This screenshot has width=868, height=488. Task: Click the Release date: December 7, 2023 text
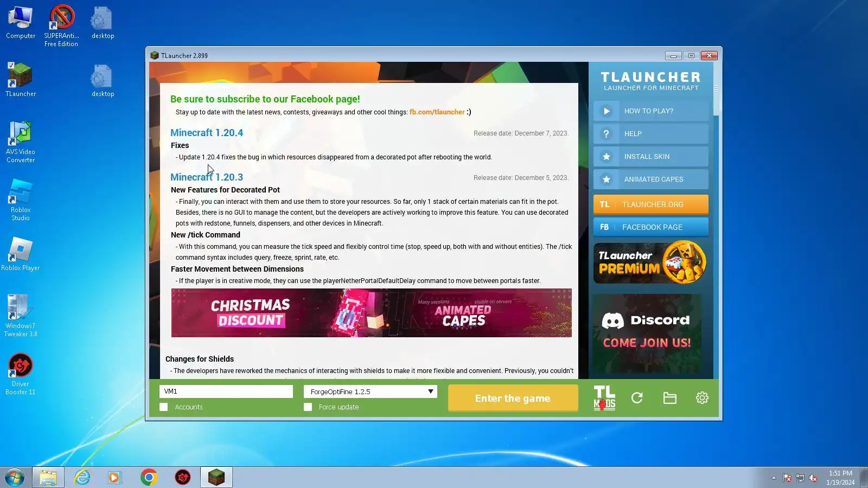pyautogui.click(x=521, y=133)
